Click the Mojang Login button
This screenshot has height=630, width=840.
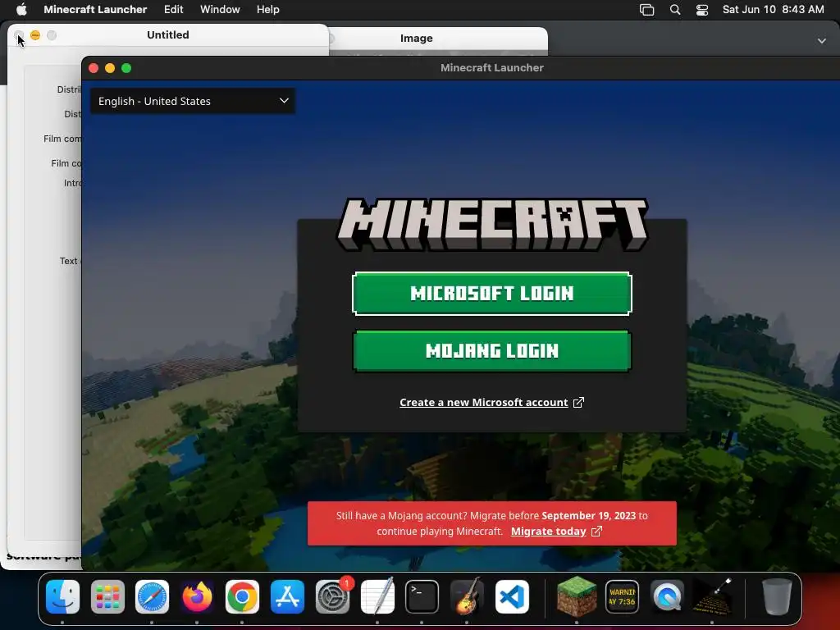click(x=492, y=351)
